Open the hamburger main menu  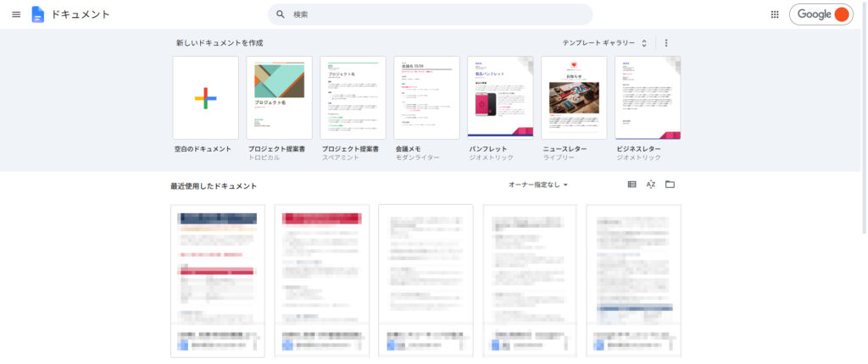pyautogui.click(x=16, y=14)
